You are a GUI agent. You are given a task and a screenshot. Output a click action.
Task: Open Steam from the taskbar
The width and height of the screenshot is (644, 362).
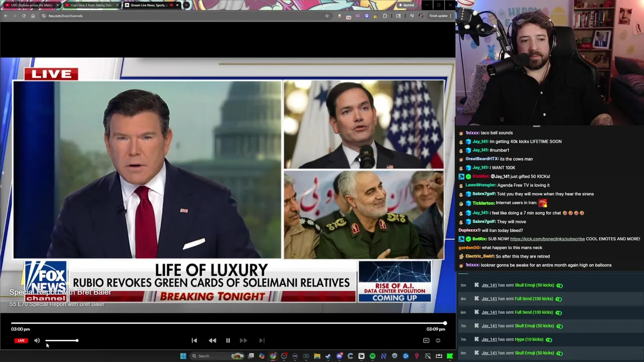328,356
